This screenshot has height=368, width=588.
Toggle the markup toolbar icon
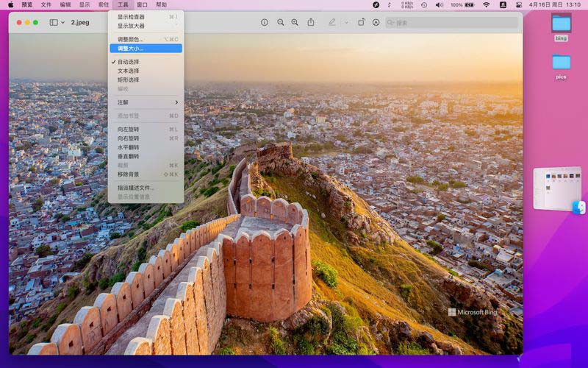[376, 23]
